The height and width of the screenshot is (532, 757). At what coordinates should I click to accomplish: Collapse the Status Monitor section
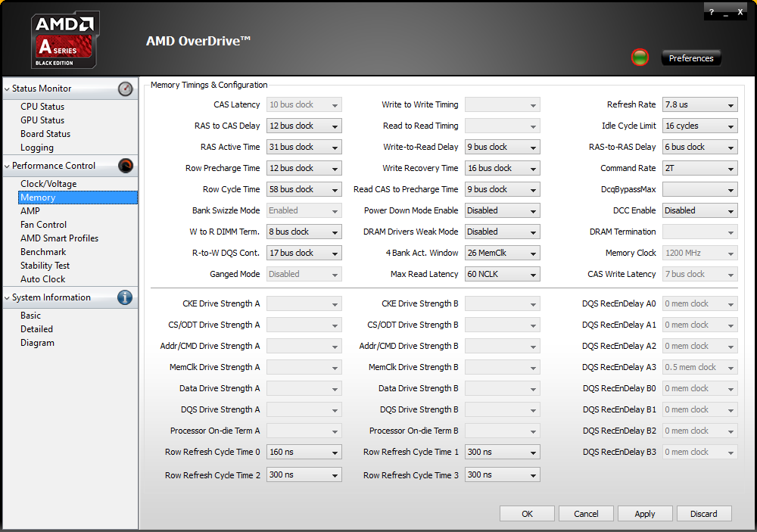7,89
